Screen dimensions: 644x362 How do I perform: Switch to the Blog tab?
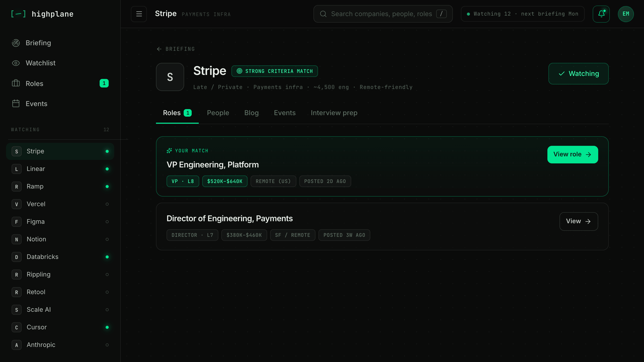[x=251, y=113]
